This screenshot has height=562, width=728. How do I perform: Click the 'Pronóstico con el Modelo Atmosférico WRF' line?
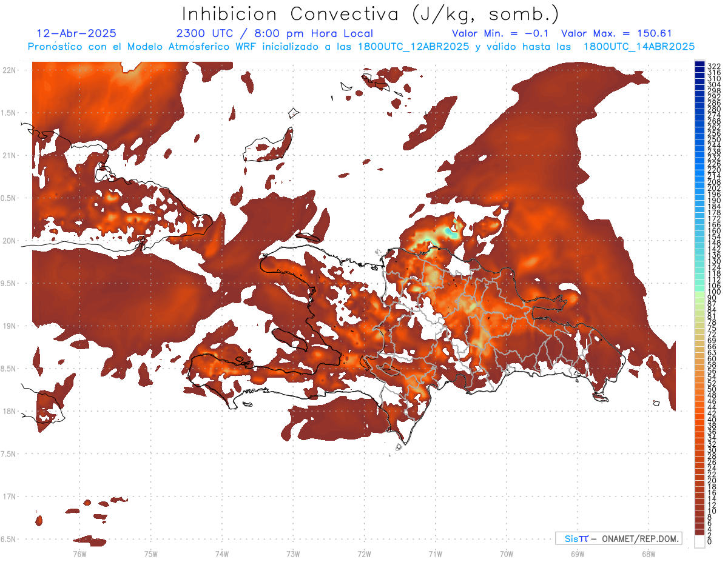click(362, 47)
